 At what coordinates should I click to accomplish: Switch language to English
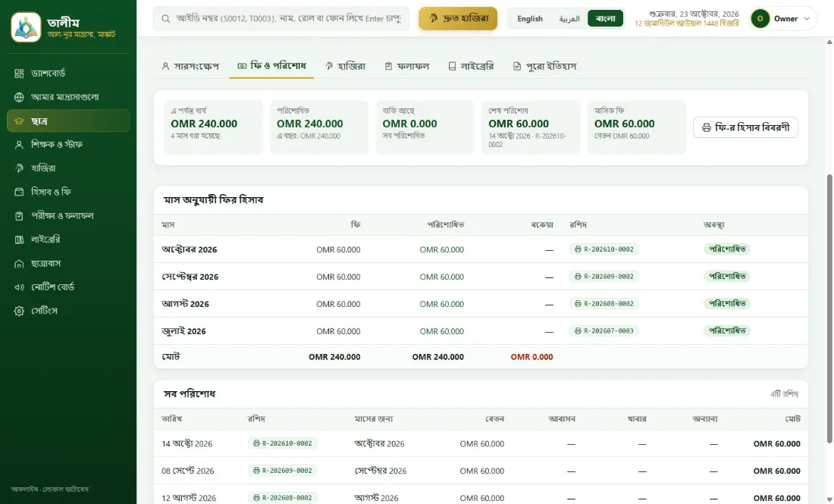point(530,19)
